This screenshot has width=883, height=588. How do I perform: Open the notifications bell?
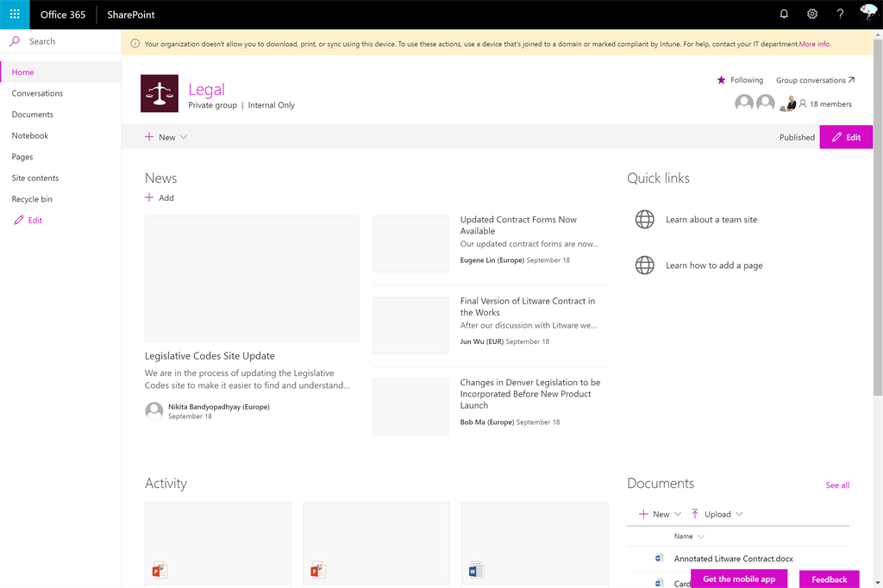point(784,15)
